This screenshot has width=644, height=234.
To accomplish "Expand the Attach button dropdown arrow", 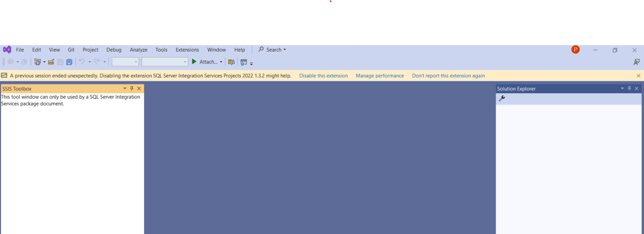I will (221, 62).
